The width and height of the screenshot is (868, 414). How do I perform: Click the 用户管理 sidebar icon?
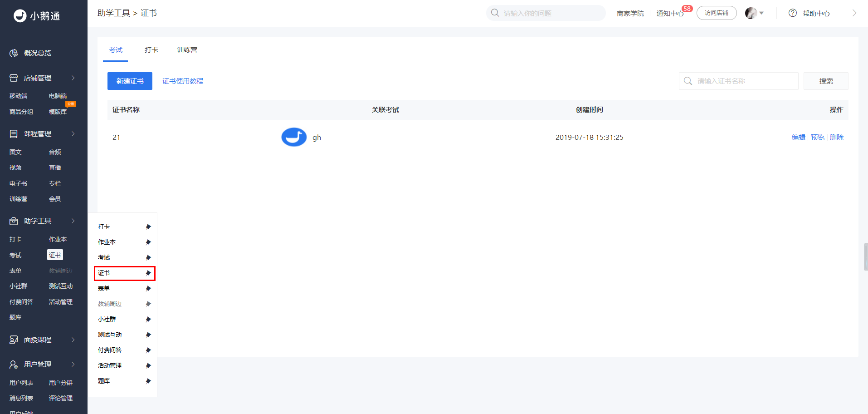(14, 365)
